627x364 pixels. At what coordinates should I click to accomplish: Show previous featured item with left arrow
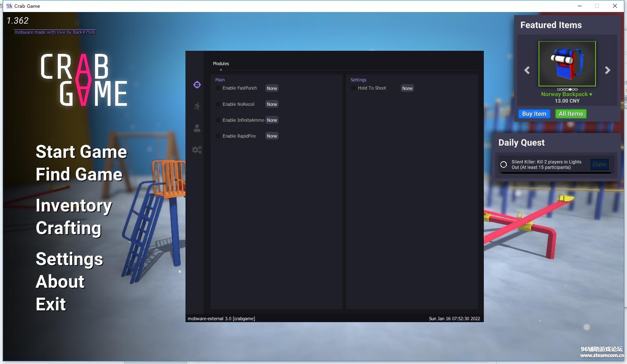coord(527,70)
